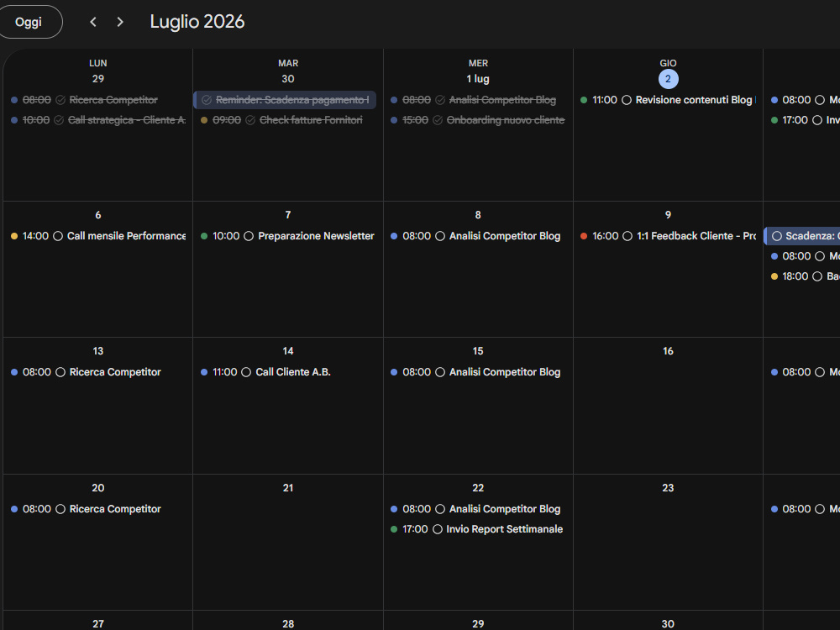Screen dimensions: 840x630
Task: Mark 14:00 Call mensile Performance task complete
Action: pos(58,236)
